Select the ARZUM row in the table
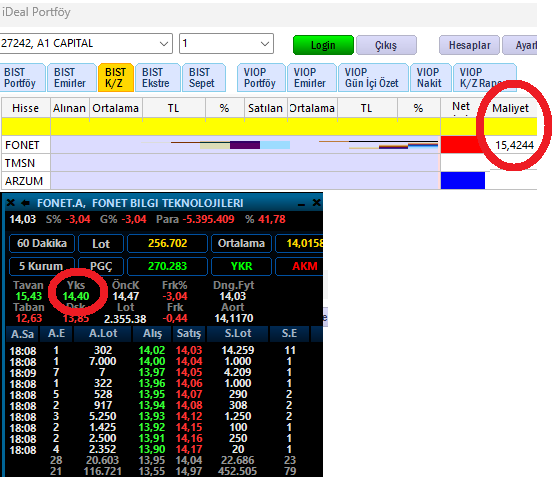Image resolution: width=553 pixels, height=477 pixels. click(x=269, y=181)
